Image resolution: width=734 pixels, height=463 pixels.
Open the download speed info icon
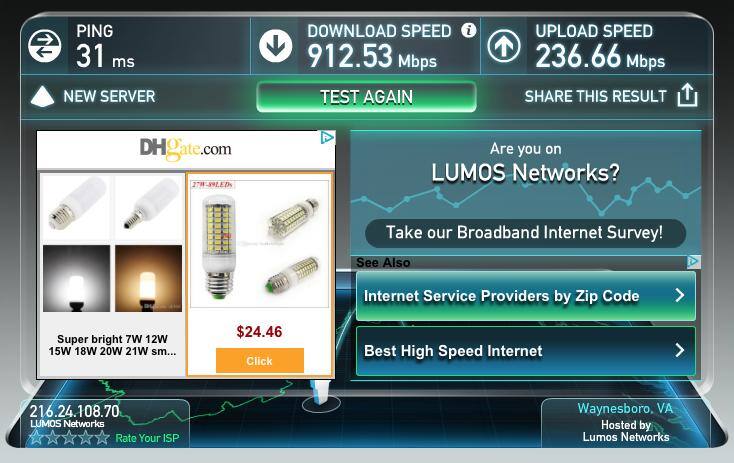pos(469,30)
